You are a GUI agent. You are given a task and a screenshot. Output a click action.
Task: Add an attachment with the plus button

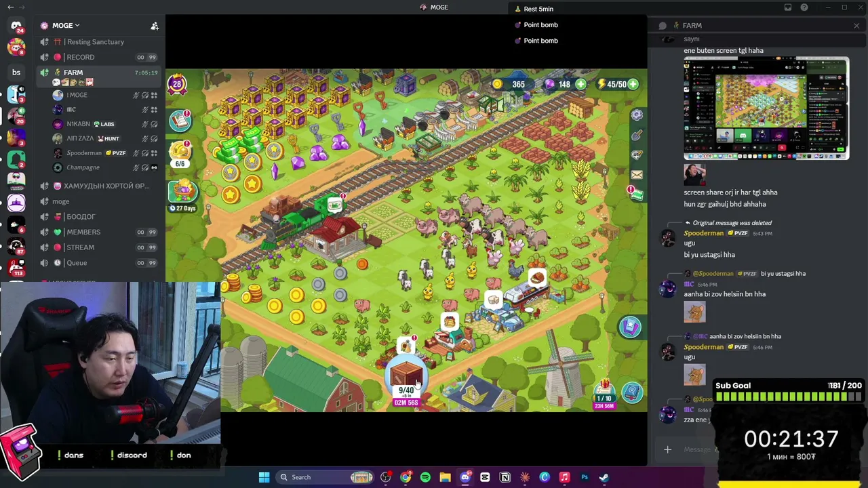pyautogui.click(x=667, y=449)
